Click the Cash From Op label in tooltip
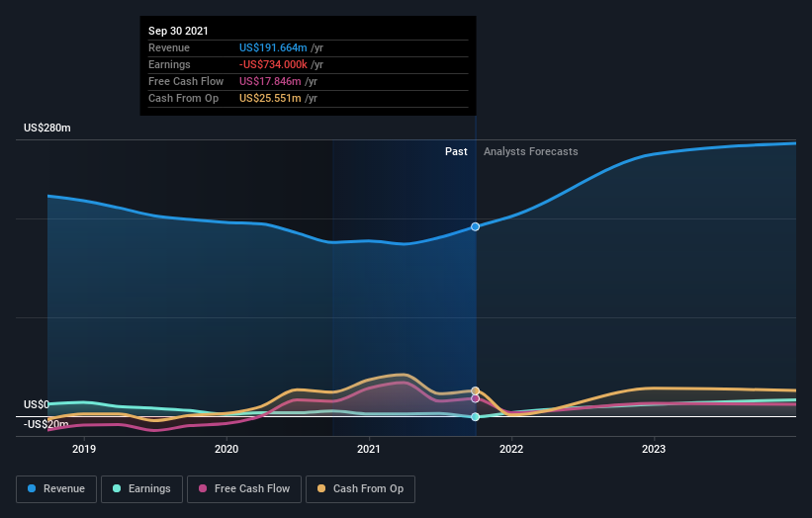This screenshot has width=812, height=518. pos(183,98)
